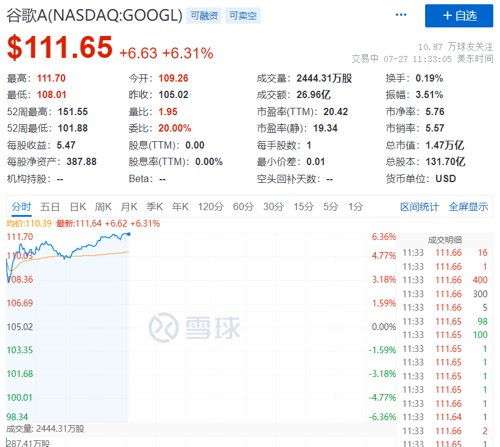
Task: Open the 周K weekly chart tab
Action: click(x=103, y=207)
